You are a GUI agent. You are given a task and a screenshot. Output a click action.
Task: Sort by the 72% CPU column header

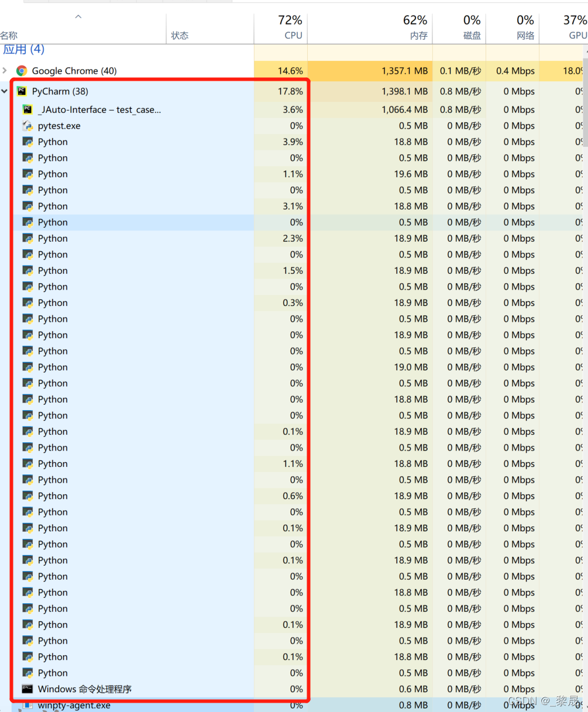pyautogui.click(x=281, y=27)
